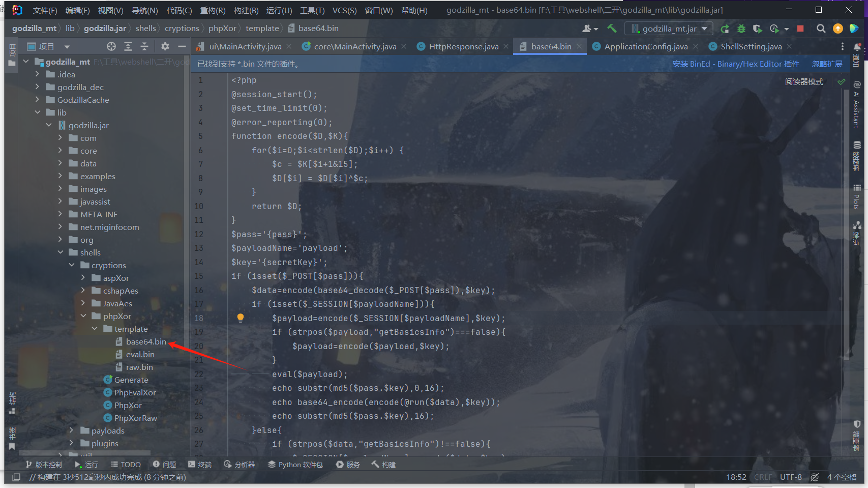Open the profiler run options dropdown arrow

[787, 29]
